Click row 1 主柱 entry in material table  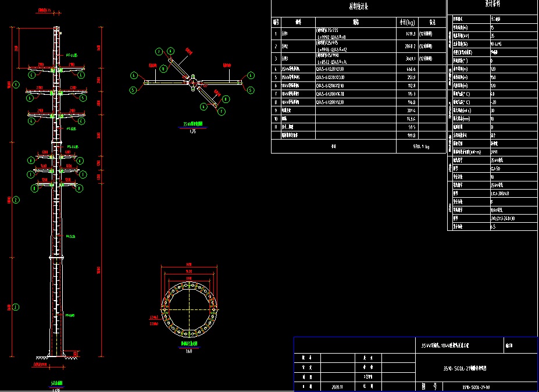tap(285, 34)
